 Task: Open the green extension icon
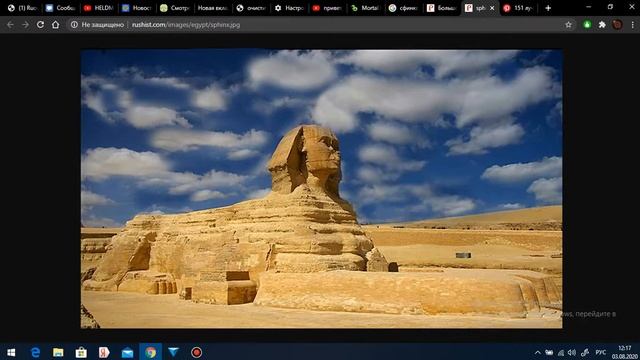point(587,25)
